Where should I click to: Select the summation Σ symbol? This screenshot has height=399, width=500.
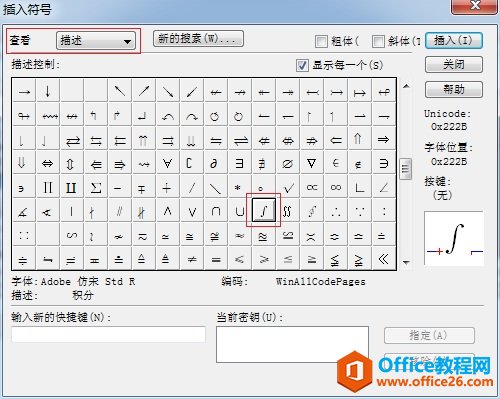pos(96,187)
